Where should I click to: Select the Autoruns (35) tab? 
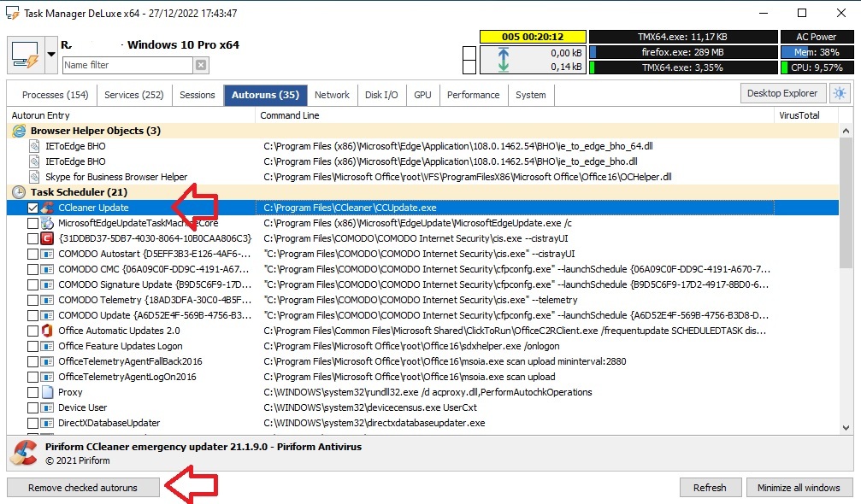click(x=265, y=95)
